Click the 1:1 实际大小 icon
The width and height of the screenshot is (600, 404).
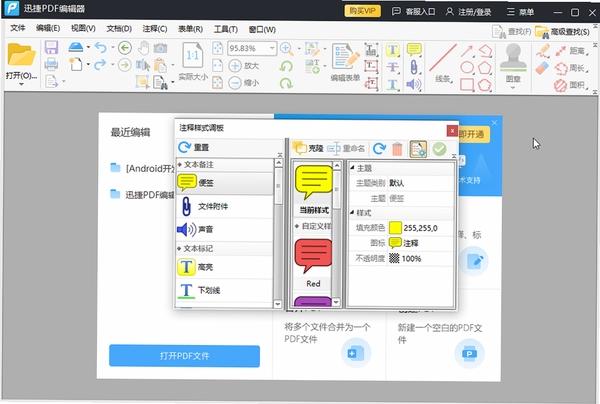192,55
